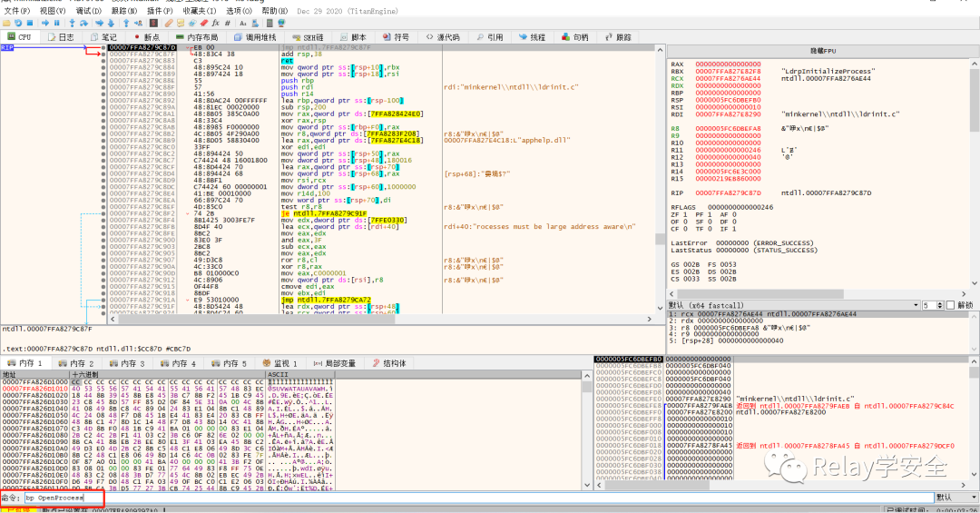This screenshot has height=513, width=980.
Task: Click the Labels tag icon
Action: tap(191, 23)
